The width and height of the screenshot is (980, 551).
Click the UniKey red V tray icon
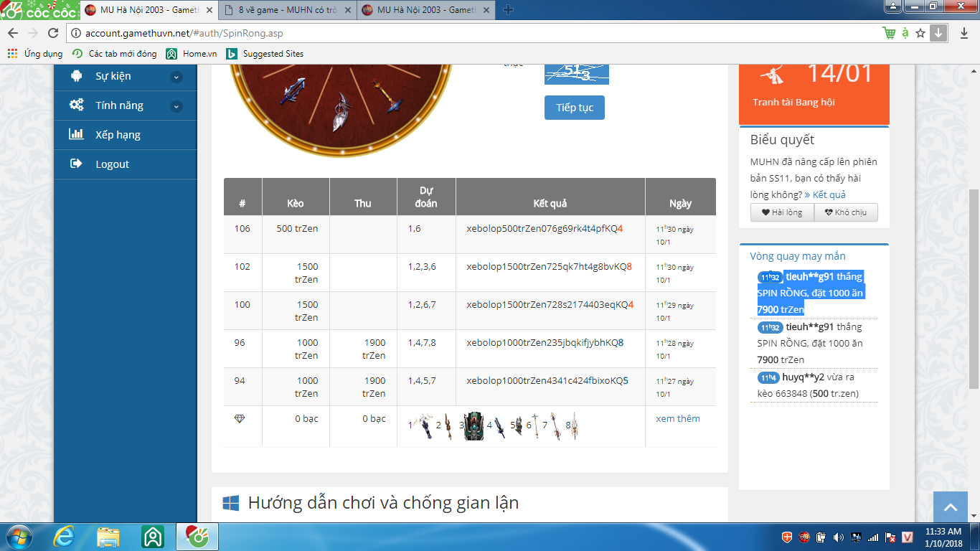pyautogui.click(x=908, y=537)
